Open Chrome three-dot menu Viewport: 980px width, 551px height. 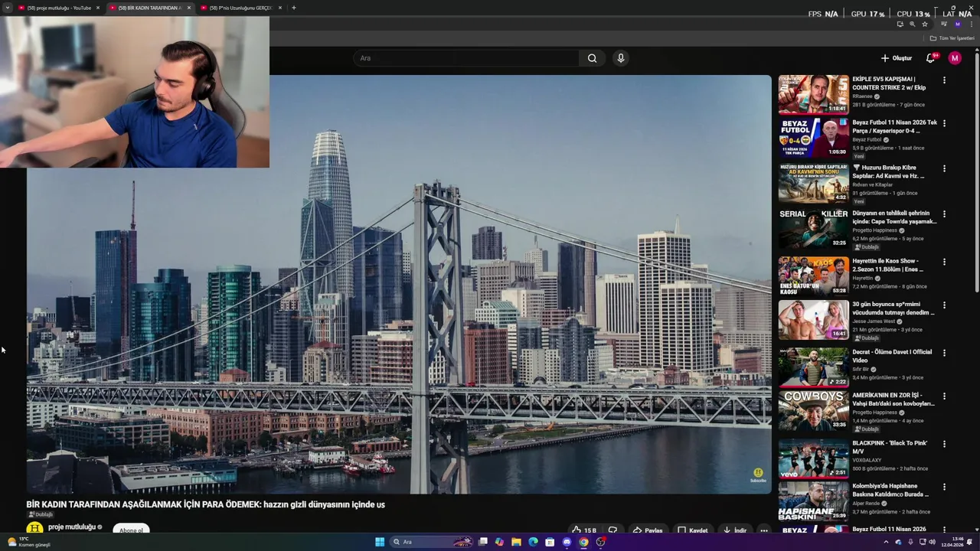(972, 24)
